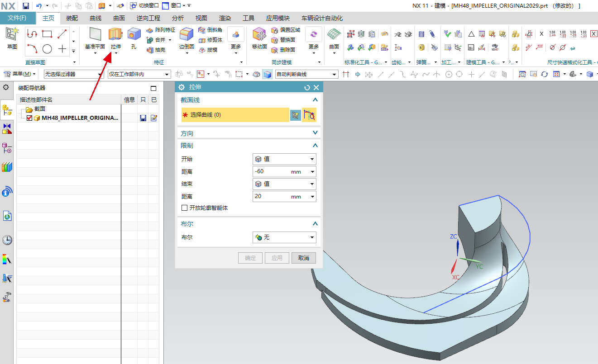Switch to the 曲面 ribbon tab
This screenshot has width=598, height=364.
click(x=119, y=18)
